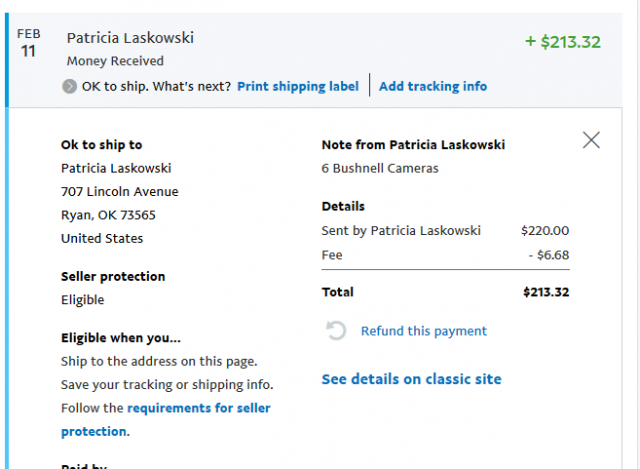Select the 6 Bushnell Cameras note
Image resolution: width=640 pixels, height=469 pixels.
tap(380, 168)
